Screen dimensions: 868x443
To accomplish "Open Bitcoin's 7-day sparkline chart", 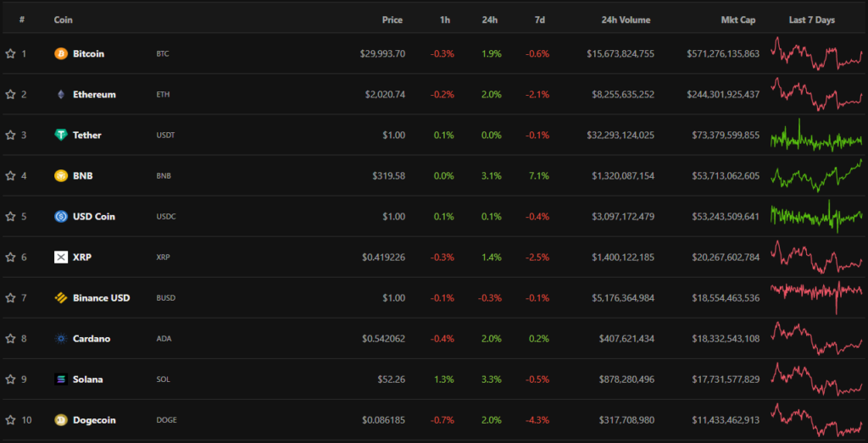I will [x=816, y=53].
